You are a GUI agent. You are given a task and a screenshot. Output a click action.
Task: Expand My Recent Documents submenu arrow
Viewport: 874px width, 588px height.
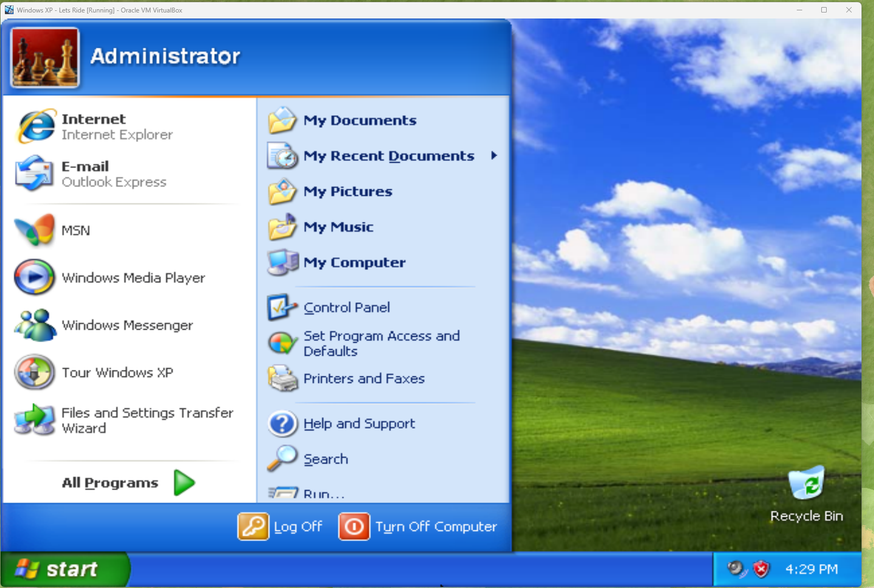[x=494, y=156]
